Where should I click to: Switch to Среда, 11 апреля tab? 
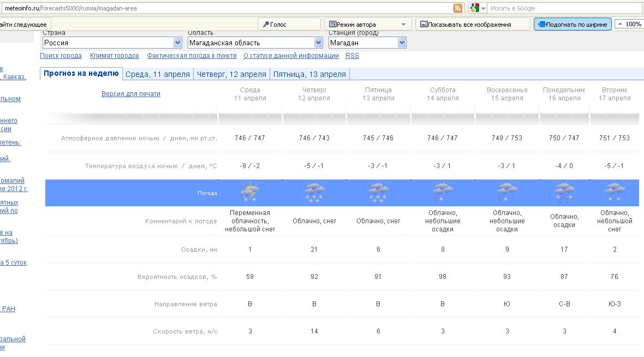point(157,74)
